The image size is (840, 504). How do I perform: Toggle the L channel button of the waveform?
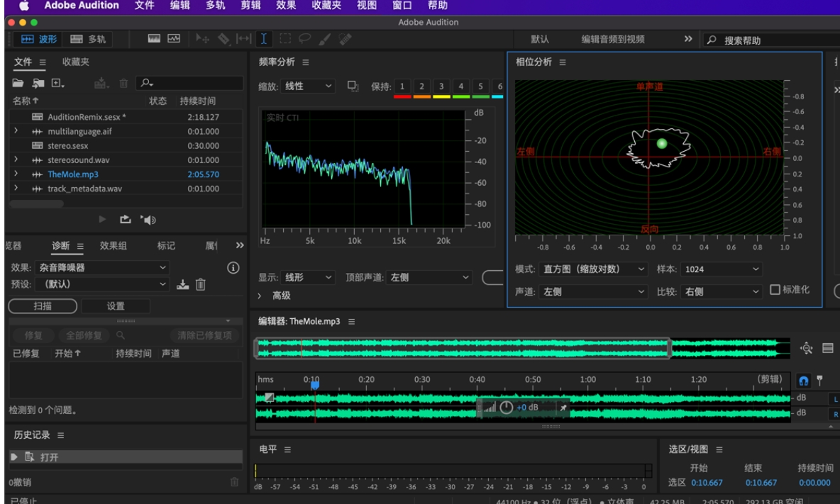[834, 398]
